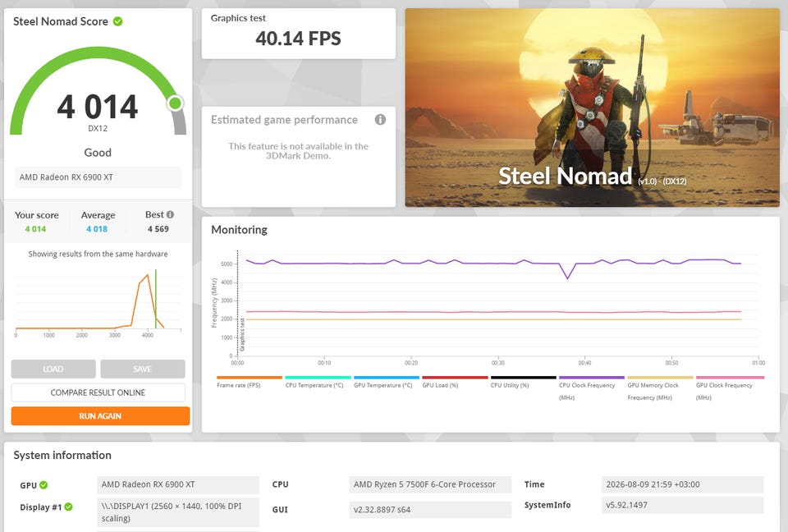
Task: Open COMPARE RESULT ONLINE
Action: (98, 392)
